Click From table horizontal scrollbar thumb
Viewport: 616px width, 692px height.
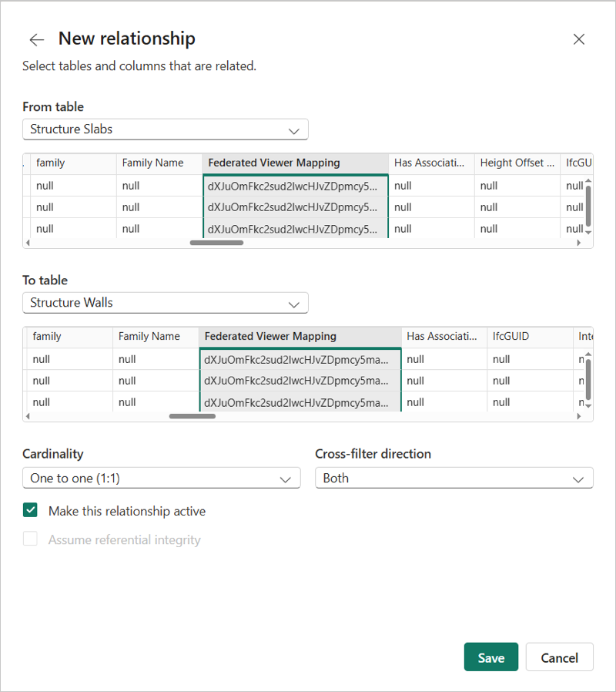[216, 243]
